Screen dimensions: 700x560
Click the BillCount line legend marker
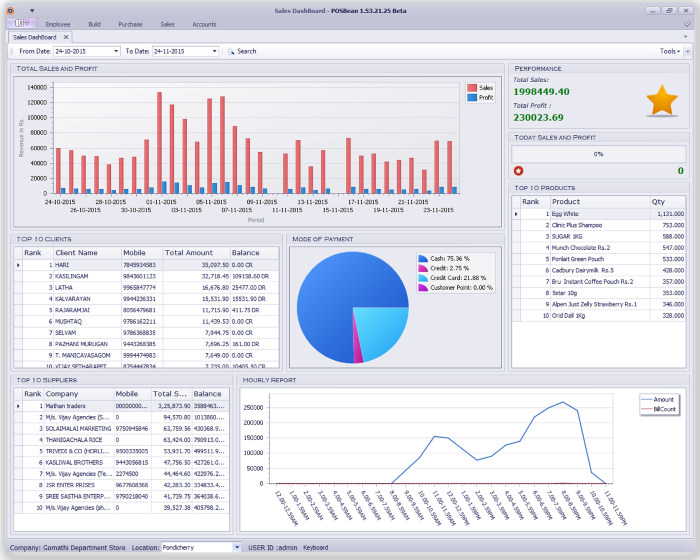(x=646, y=409)
